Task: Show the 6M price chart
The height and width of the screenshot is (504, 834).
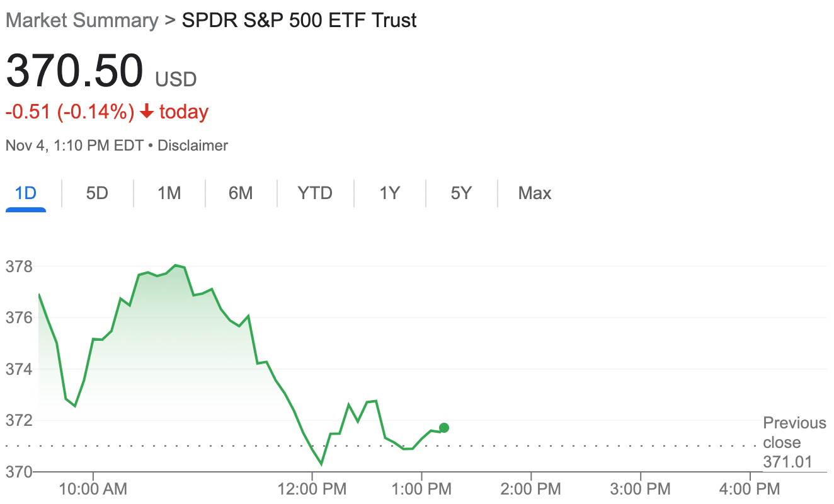Action: [241, 193]
